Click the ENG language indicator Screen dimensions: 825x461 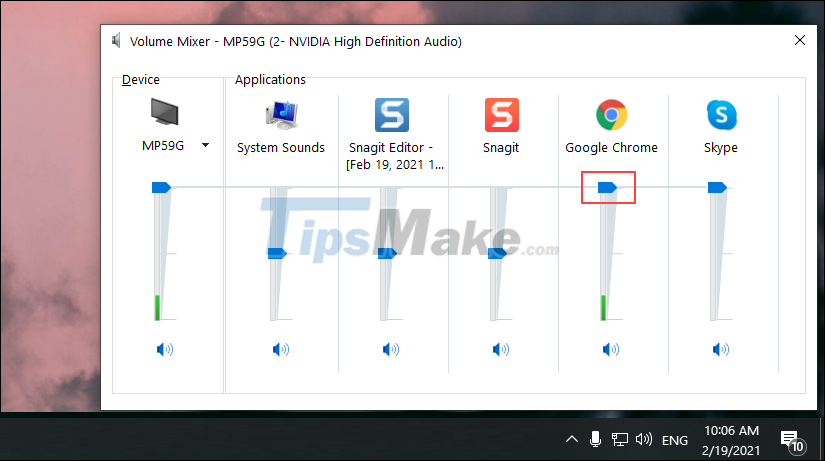[x=675, y=440]
